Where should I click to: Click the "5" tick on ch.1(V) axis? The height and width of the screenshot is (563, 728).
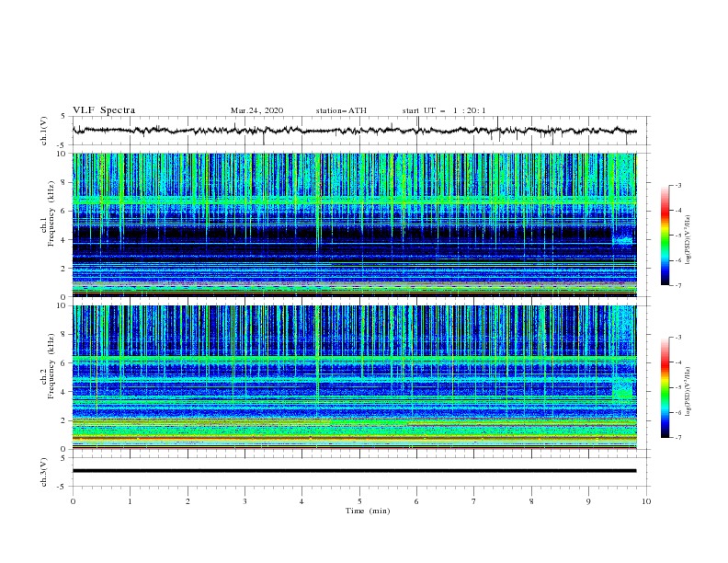[x=63, y=116]
